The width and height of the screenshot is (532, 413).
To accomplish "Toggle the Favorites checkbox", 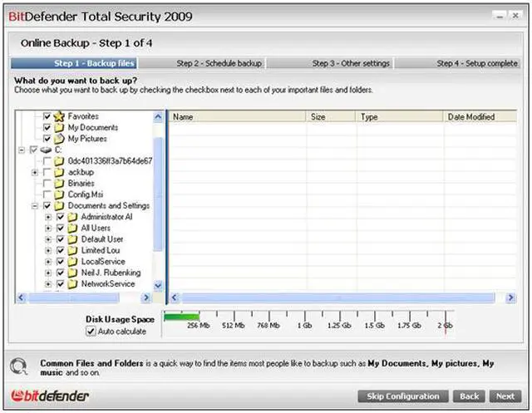I will [x=47, y=116].
